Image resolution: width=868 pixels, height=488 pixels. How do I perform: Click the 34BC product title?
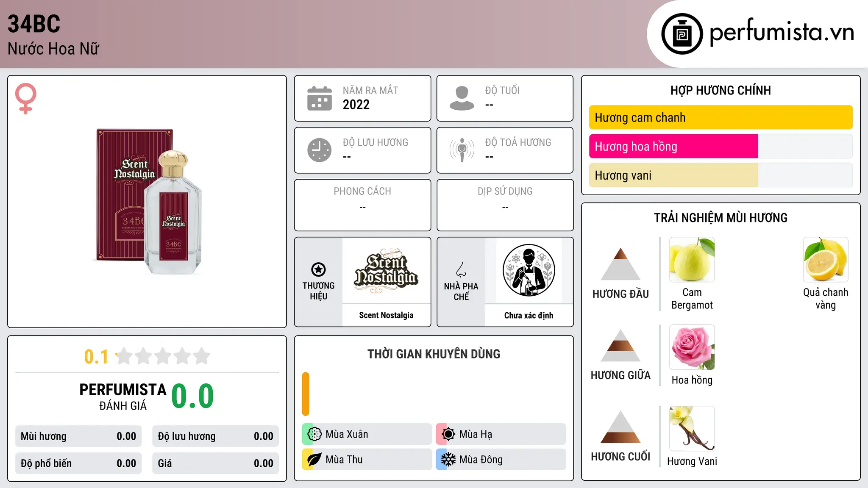34,24
